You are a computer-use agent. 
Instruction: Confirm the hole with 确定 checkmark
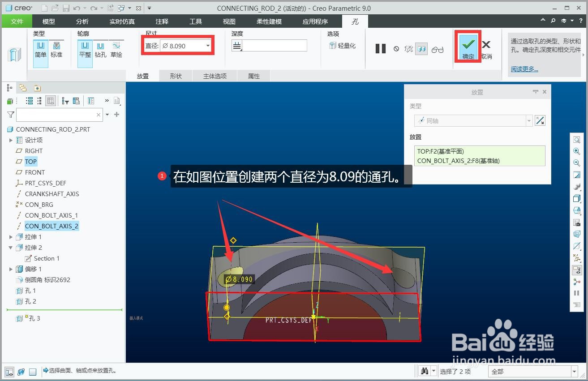(x=468, y=47)
